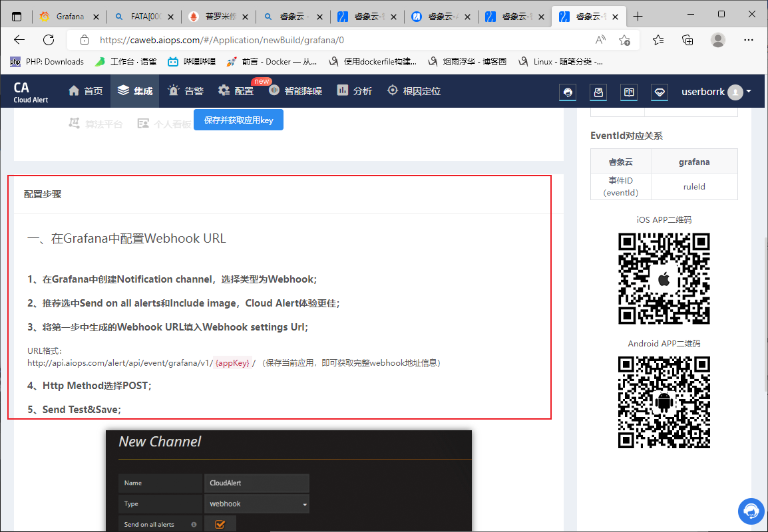Click the iOS APP QR code

[x=664, y=279]
